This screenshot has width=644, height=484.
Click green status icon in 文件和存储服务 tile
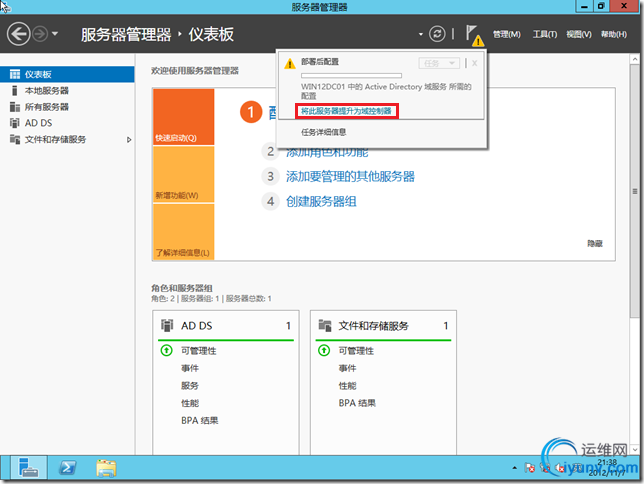(x=324, y=350)
